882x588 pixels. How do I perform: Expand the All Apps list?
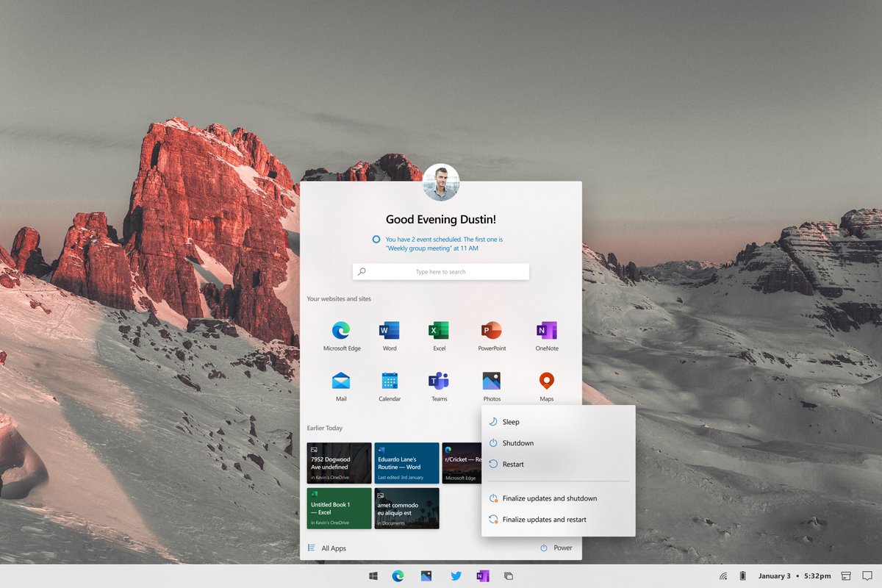pyautogui.click(x=327, y=548)
